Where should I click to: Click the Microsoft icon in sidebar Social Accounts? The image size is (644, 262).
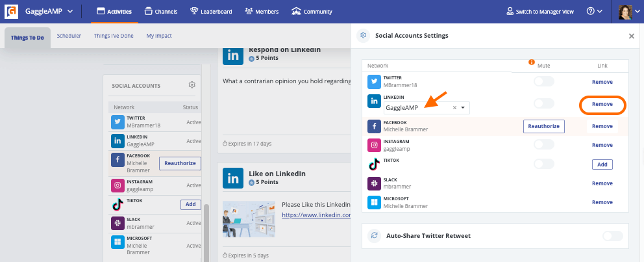point(118,242)
